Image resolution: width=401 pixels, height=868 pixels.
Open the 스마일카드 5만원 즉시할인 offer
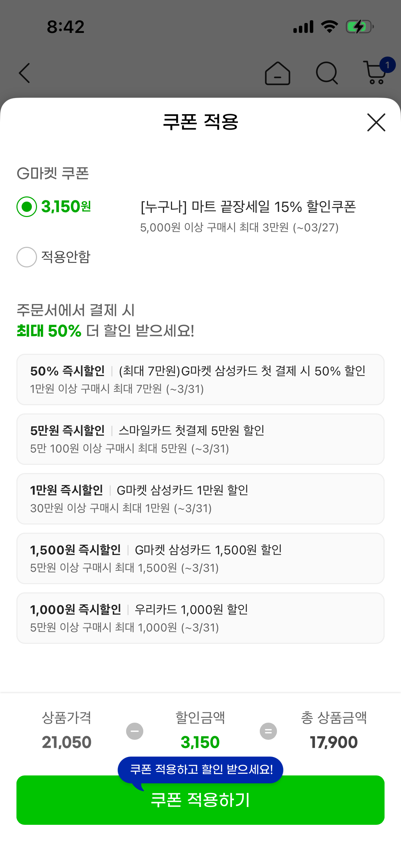200,439
